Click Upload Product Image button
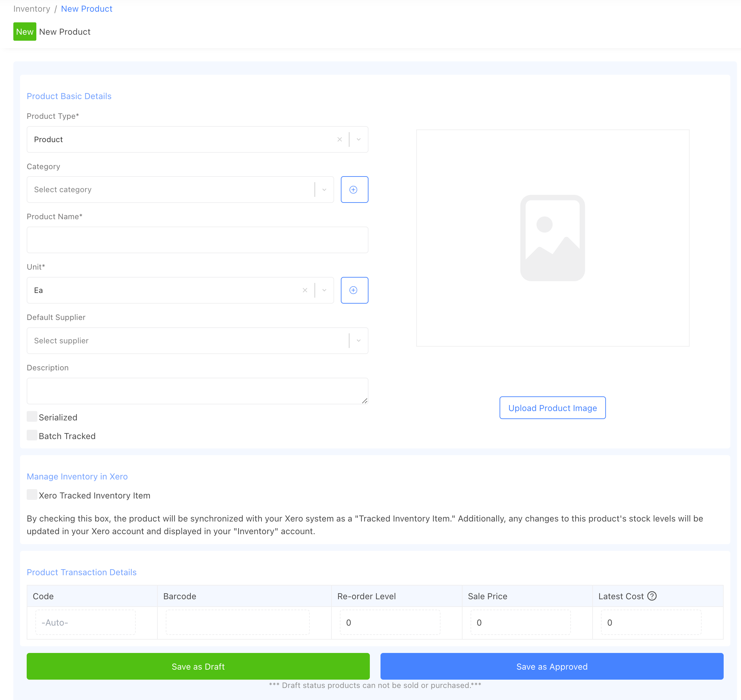Viewport: 741px width, 700px height. coord(552,408)
